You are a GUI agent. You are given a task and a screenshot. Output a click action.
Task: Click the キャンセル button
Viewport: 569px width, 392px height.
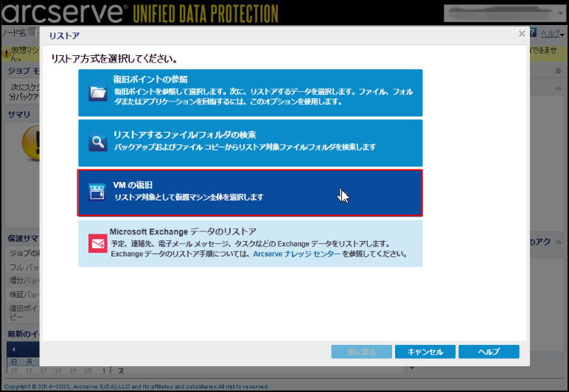[425, 351]
